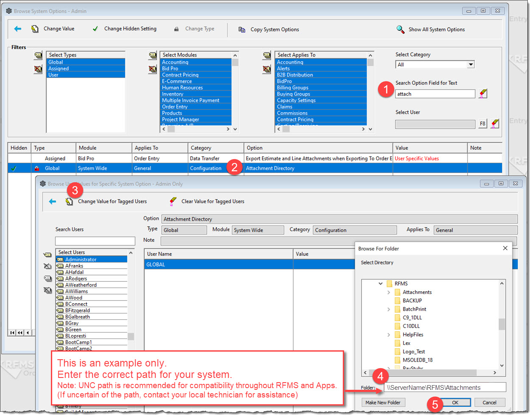The height and width of the screenshot is (417, 532).
Task: Toggle the AFranks user tag in list
Action: (x=60, y=266)
